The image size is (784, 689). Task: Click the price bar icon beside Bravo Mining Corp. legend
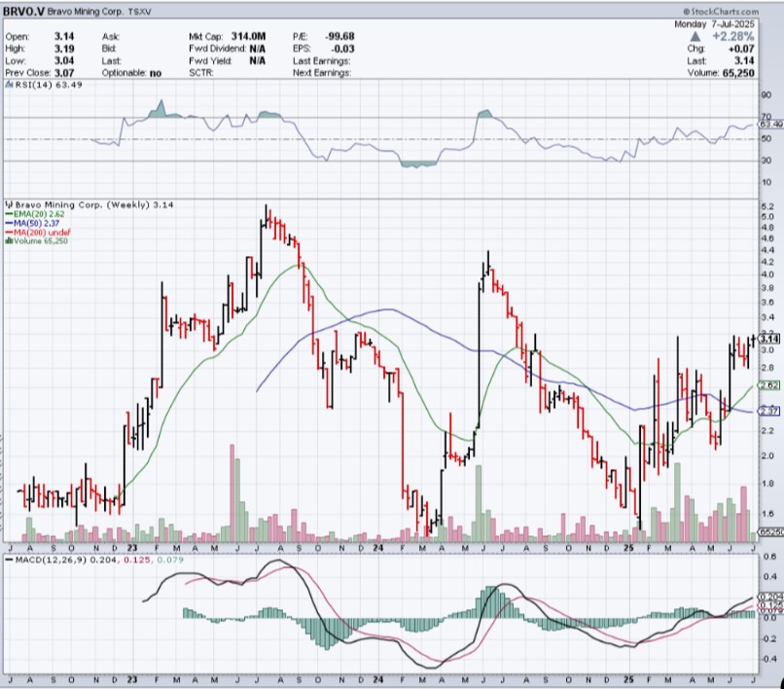tap(10, 205)
